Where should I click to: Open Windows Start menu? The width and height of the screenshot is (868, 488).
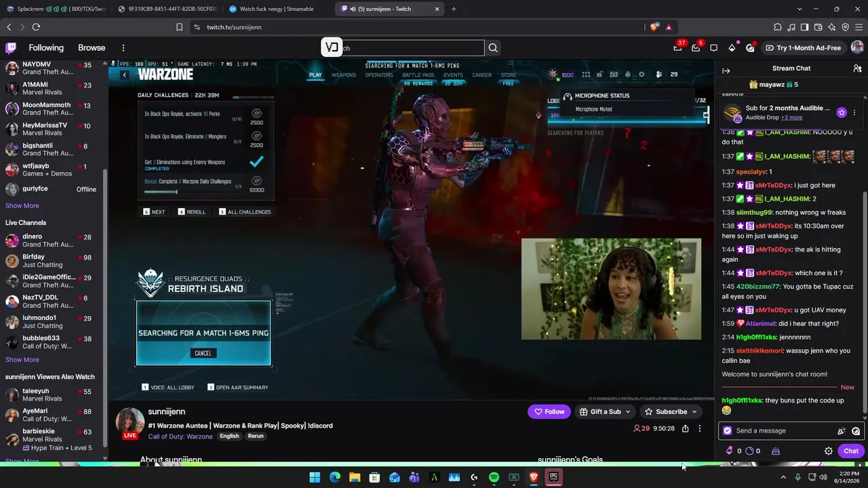tap(315, 477)
